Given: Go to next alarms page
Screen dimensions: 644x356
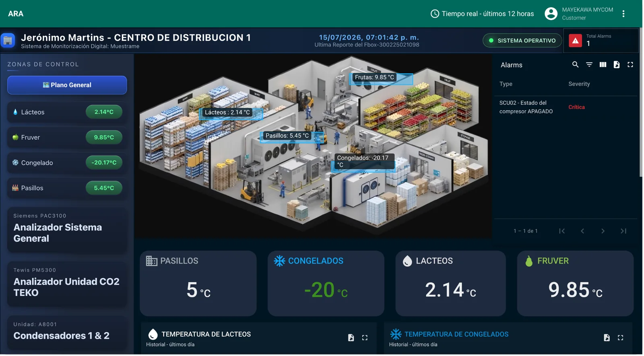Looking at the screenshot, I should [603, 231].
